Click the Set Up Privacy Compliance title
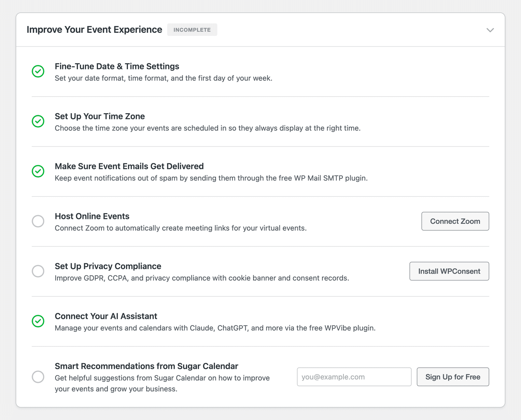The image size is (521, 420). (108, 266)
